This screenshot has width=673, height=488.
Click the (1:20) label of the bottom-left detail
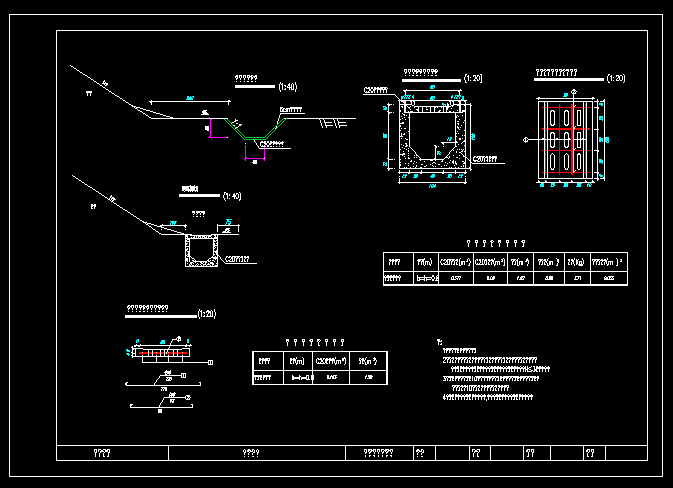pos(206,315)
